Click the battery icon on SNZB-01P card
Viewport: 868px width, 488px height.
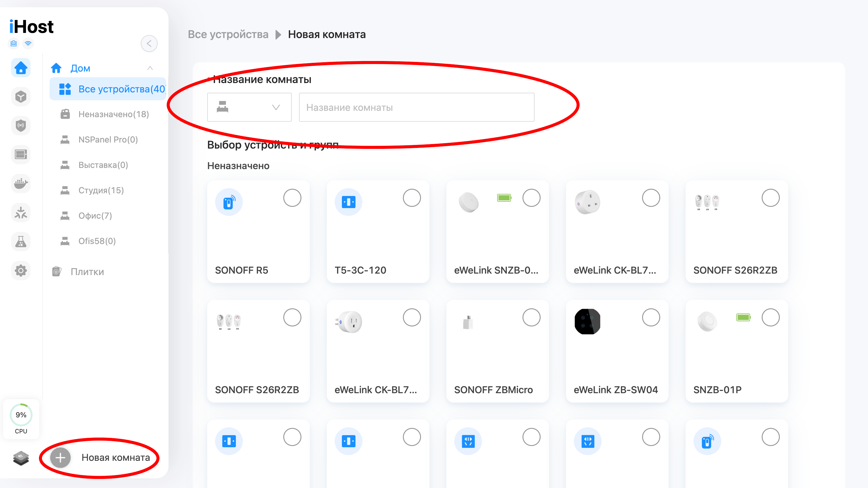coord(743,317)
